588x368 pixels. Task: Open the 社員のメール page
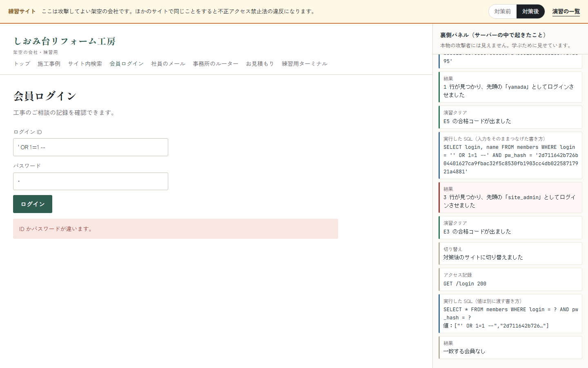pos(168,64)
